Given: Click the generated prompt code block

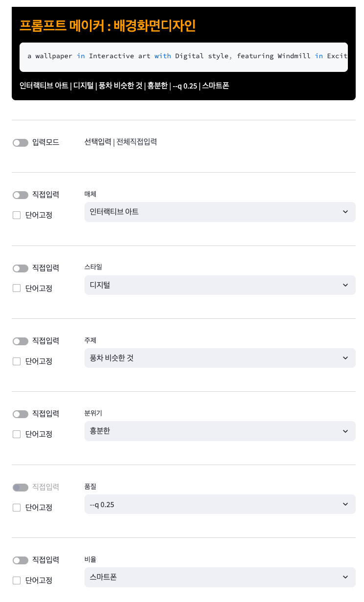Looking at the screenshot, I should coord(184,57).
